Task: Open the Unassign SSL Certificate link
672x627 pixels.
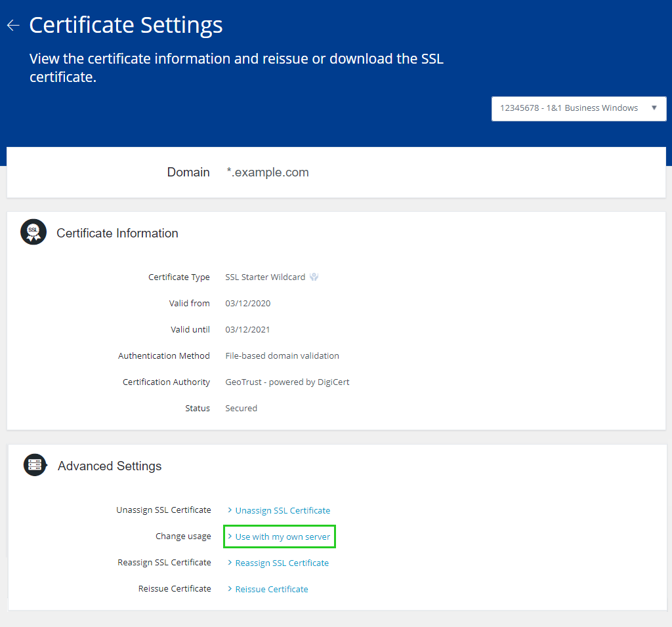Action: pyautogui.click(x=282, y=510)
